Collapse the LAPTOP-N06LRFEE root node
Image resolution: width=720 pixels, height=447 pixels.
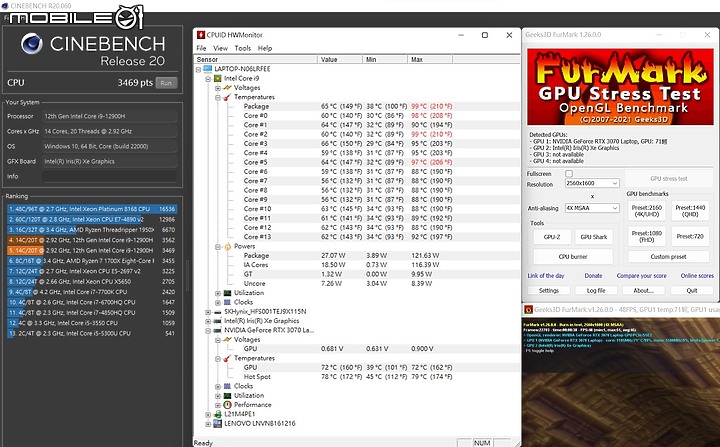[198, 69]
